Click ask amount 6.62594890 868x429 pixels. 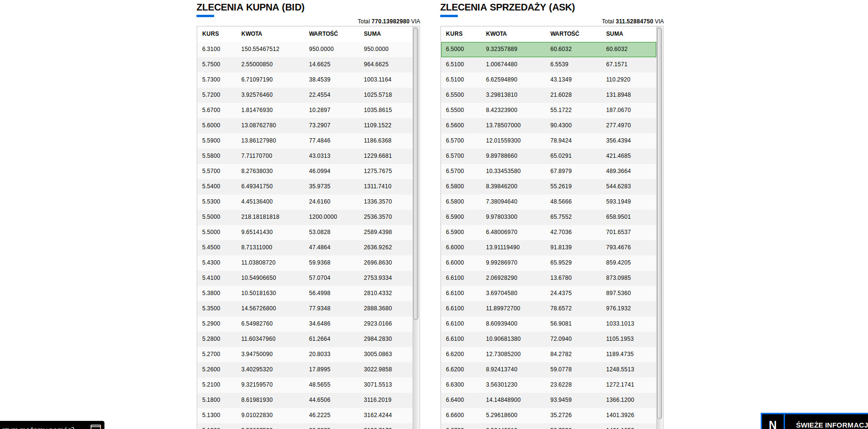(x=502, y=80)
